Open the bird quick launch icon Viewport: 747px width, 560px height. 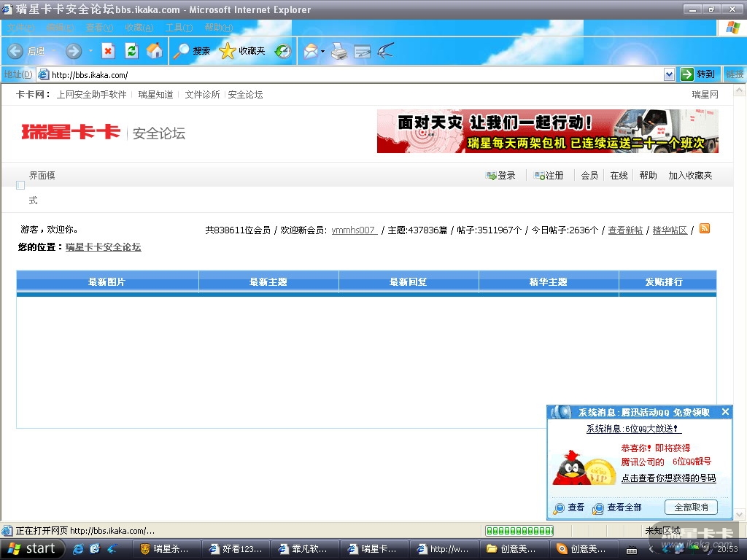(112, 549)
